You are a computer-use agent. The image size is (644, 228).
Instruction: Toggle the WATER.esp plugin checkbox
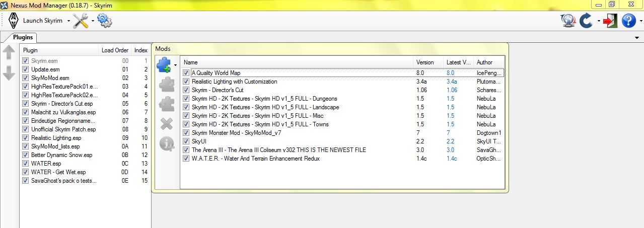(x=25, y=164)
